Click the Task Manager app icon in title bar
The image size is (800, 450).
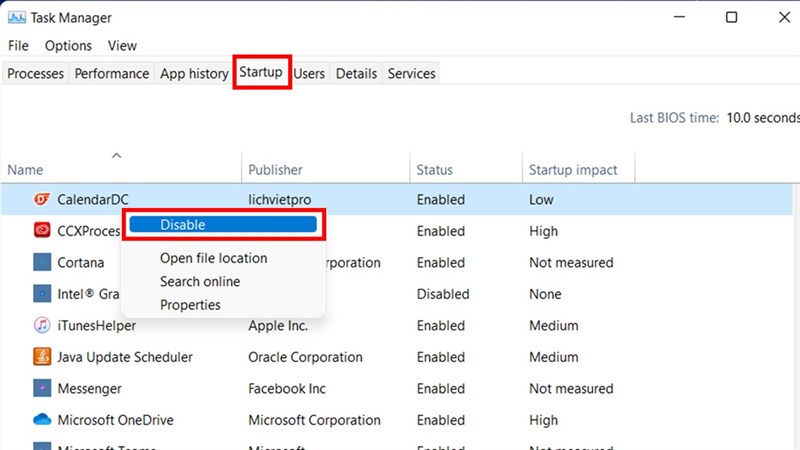point(19,18)
